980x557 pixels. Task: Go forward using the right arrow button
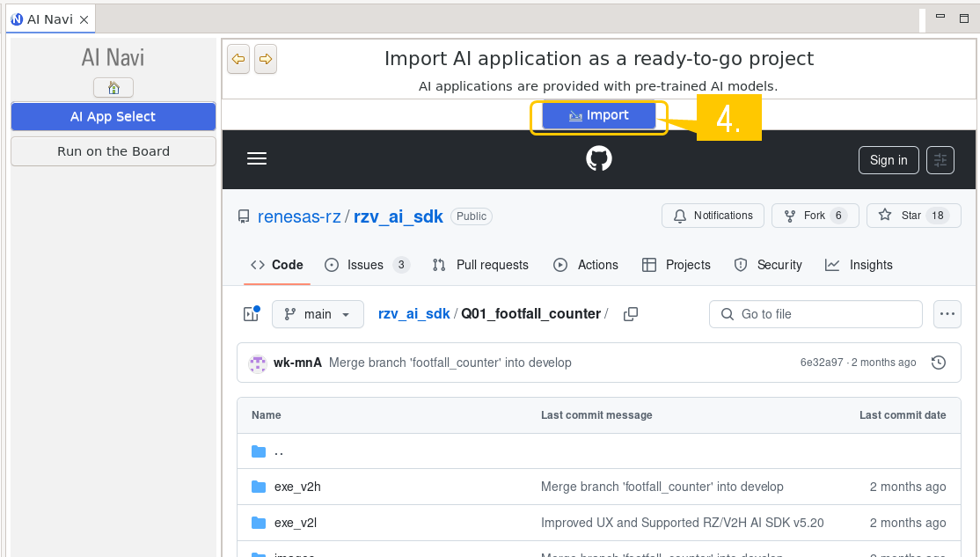266,60
